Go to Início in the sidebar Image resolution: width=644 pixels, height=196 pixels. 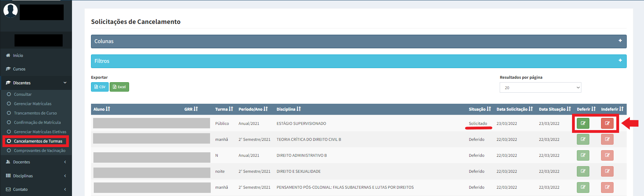(x=18, y=56)
